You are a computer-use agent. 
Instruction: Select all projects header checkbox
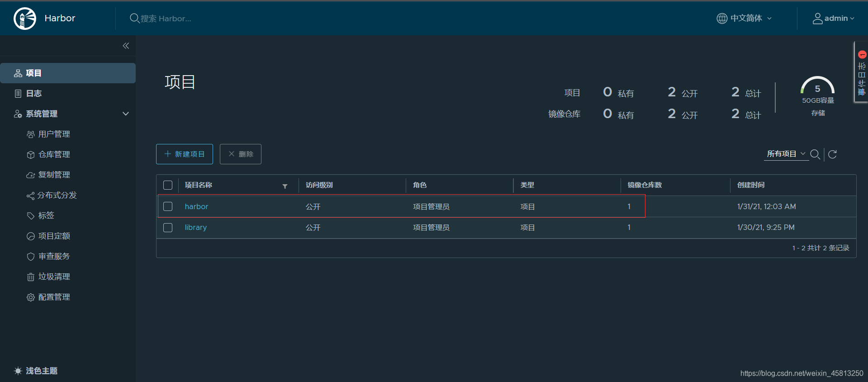[x=168, y=185]
